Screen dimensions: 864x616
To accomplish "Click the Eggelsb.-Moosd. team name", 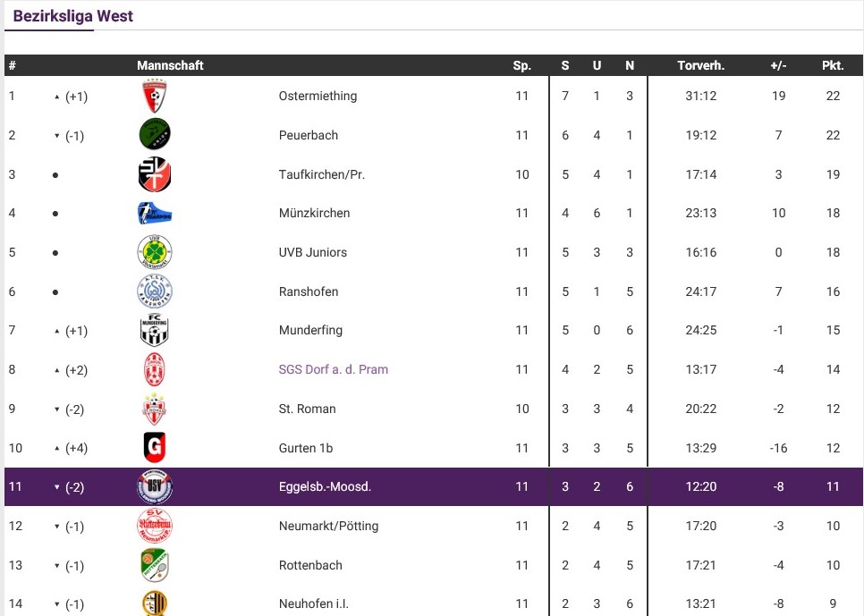I will (x=325, y=487).
